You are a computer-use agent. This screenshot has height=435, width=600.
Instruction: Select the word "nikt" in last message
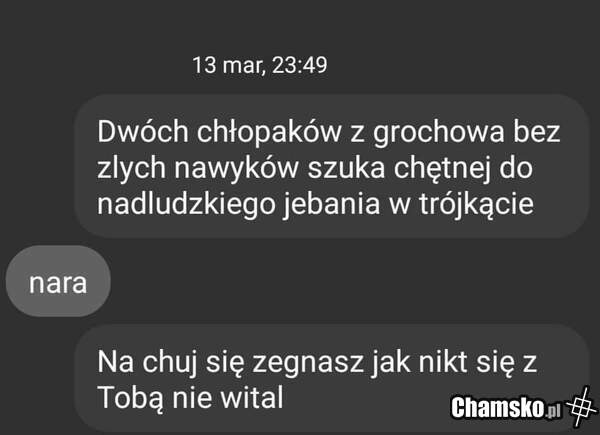[x=443, y=362]
